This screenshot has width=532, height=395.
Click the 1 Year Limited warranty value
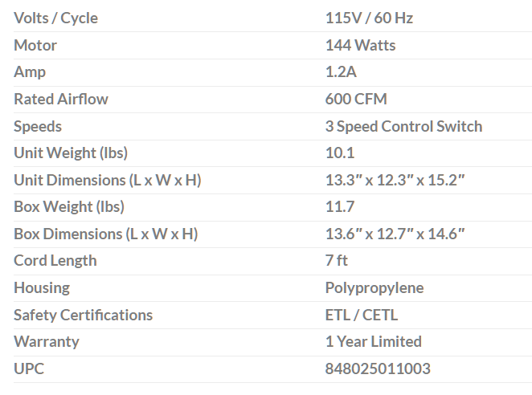(373, 341)
